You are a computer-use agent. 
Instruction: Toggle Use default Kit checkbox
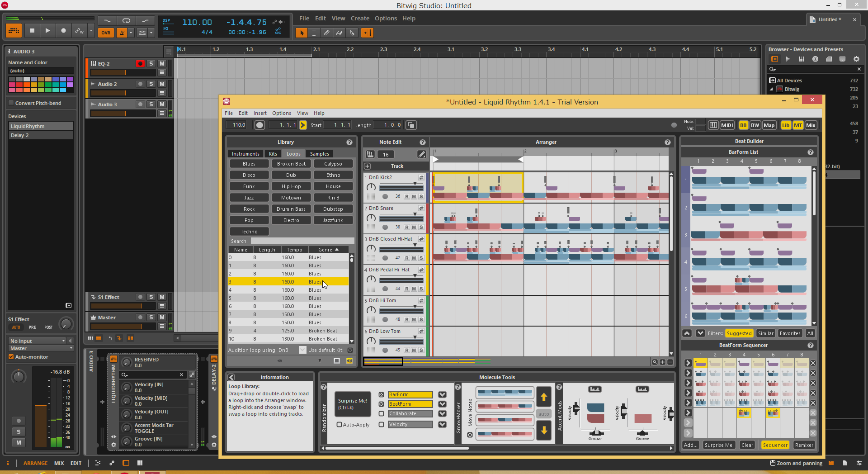pyautogui.click(x=350, y=350)
